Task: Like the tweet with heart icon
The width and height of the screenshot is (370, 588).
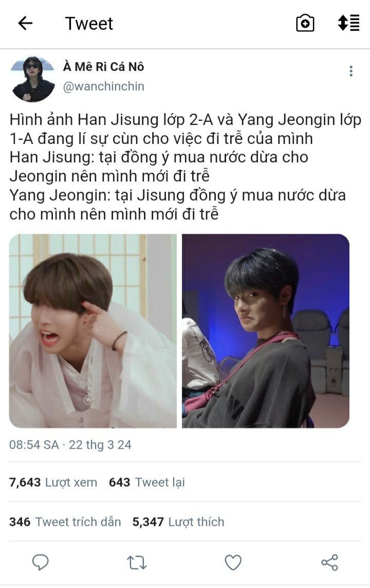Action: click(x=233, y=562)
